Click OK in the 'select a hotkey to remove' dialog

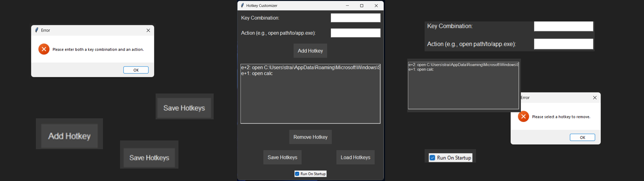tap(583, 137)
